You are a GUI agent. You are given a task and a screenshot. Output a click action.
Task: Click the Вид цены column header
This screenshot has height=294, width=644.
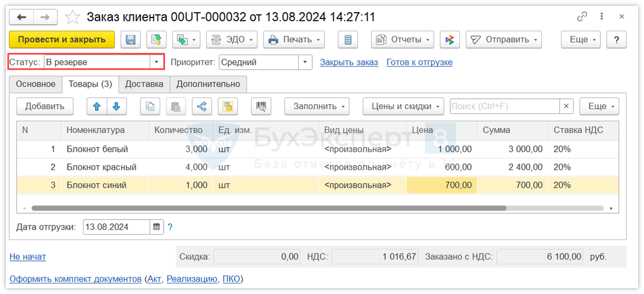pos(362,130)
